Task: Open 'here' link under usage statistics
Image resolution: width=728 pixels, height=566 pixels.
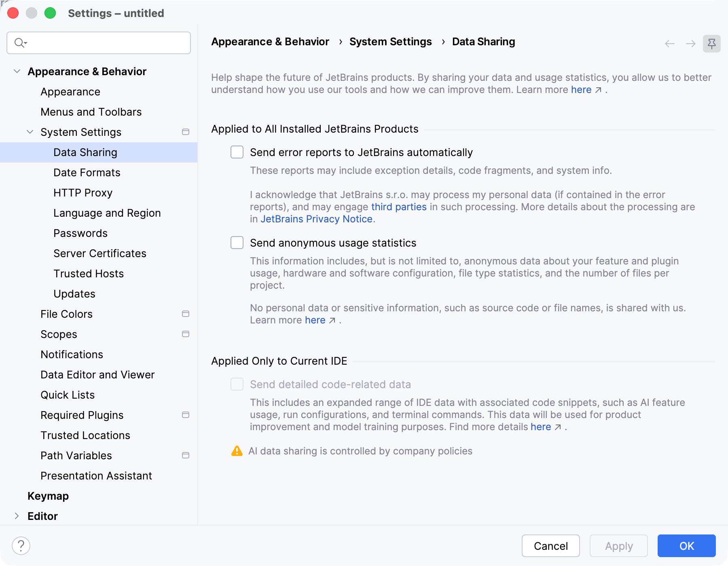Action: tap(315, 320)
